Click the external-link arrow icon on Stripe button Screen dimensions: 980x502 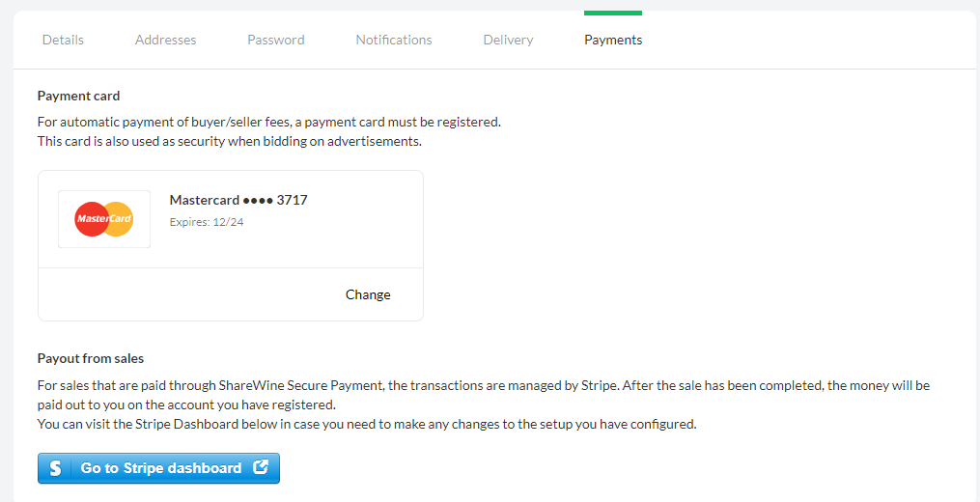[x=261, y=467]
